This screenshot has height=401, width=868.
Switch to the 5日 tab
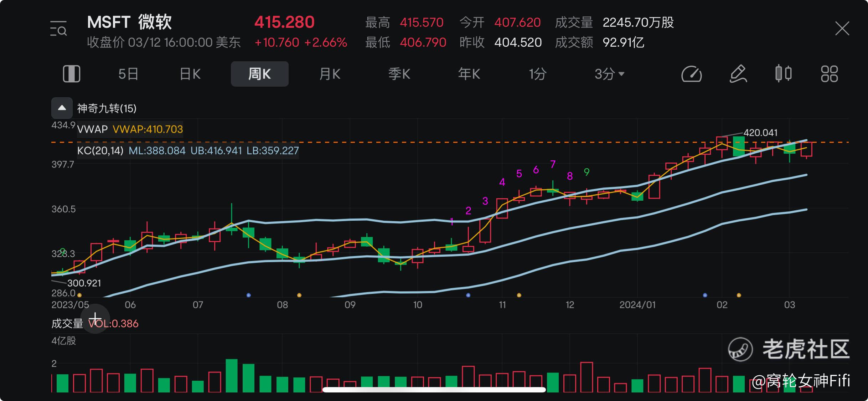(x=128, y=74)
